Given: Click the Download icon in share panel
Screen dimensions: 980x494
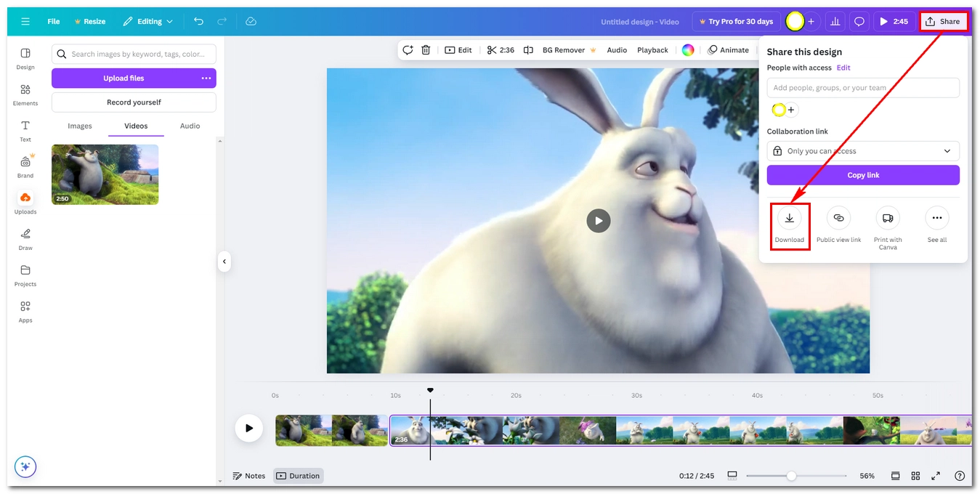Looking at the screenshot, I should tap(789, 218).
